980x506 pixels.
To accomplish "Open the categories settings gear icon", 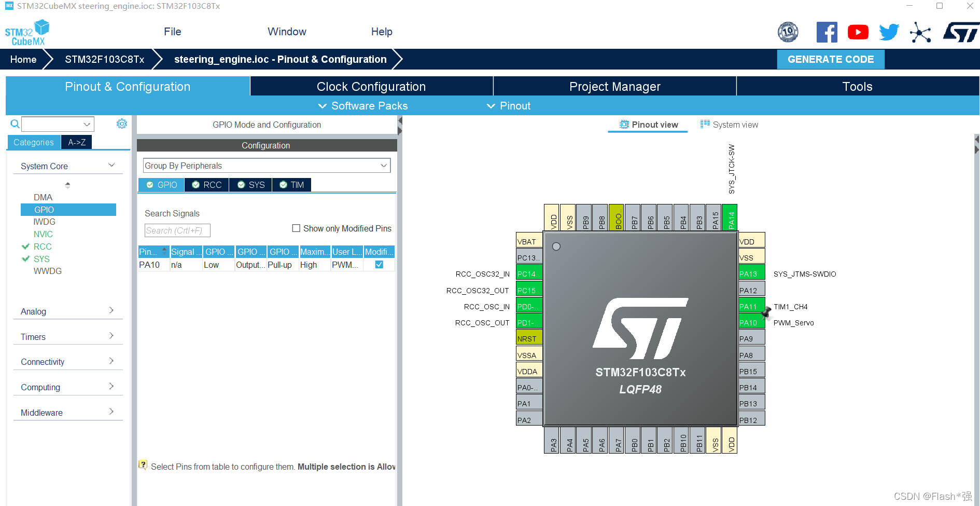I will click(x=122, y=124).
